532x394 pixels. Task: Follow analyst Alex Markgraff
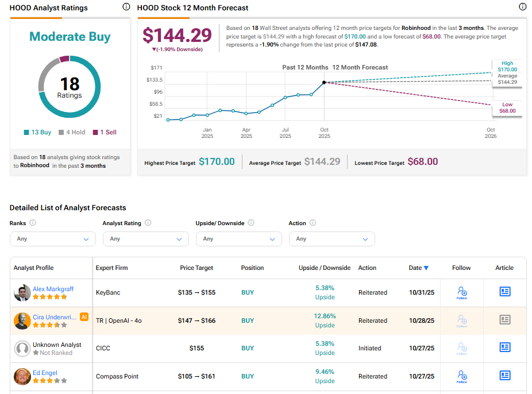(x=461, y=293)
